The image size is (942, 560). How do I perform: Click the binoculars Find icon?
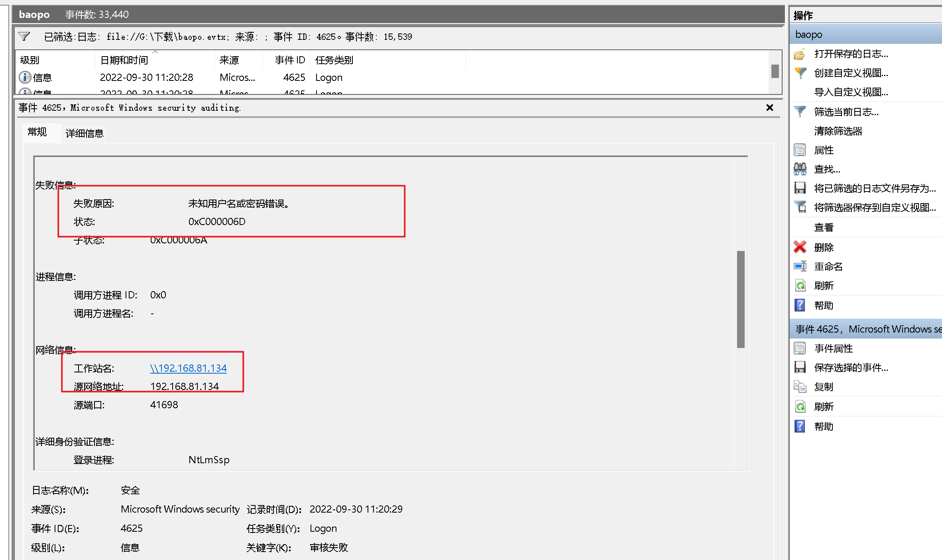click(800, 169)
